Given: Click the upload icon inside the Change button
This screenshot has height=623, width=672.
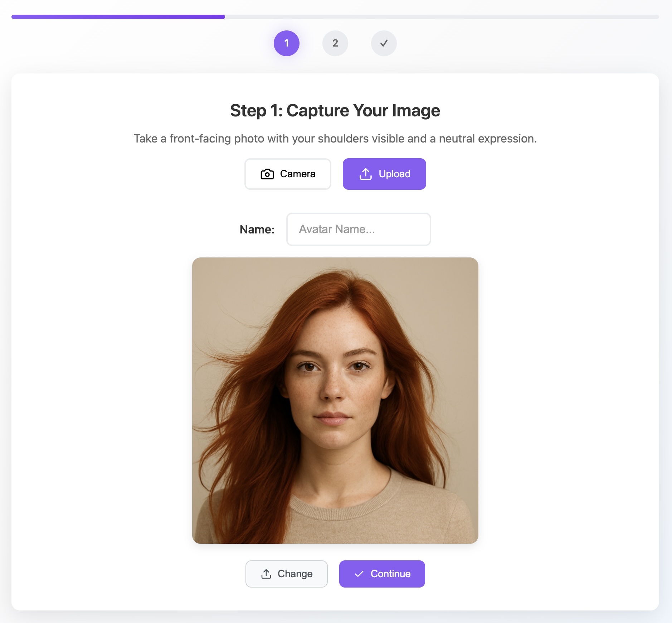Looking at the screenshot, I should [x=267, y=574].
